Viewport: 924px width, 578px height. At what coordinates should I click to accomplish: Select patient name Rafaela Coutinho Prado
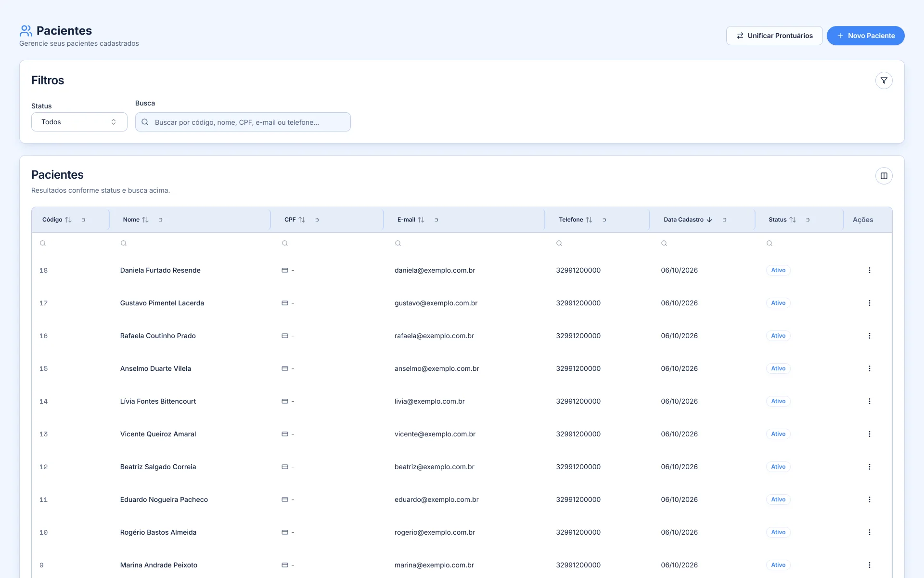tap(158, 336)
